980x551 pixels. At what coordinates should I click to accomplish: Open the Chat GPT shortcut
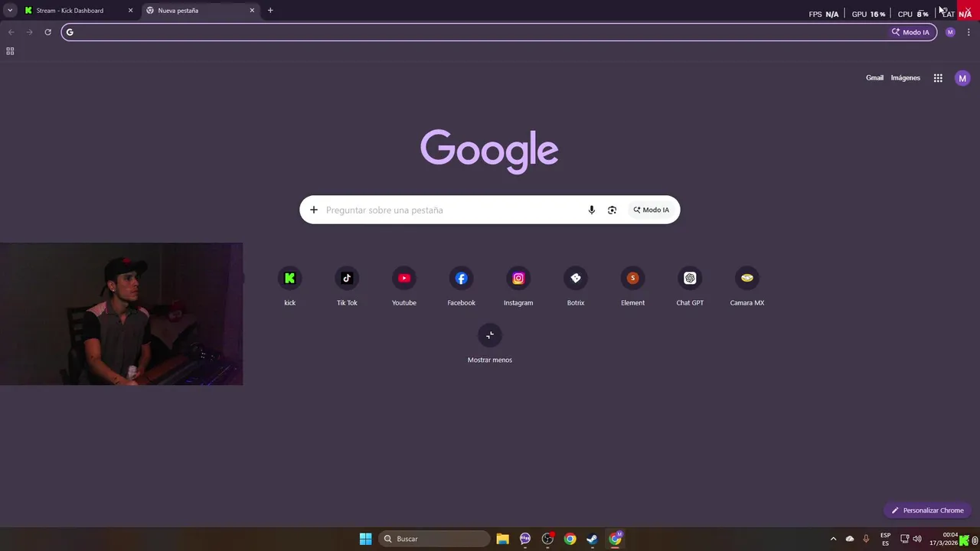(690, 285)
